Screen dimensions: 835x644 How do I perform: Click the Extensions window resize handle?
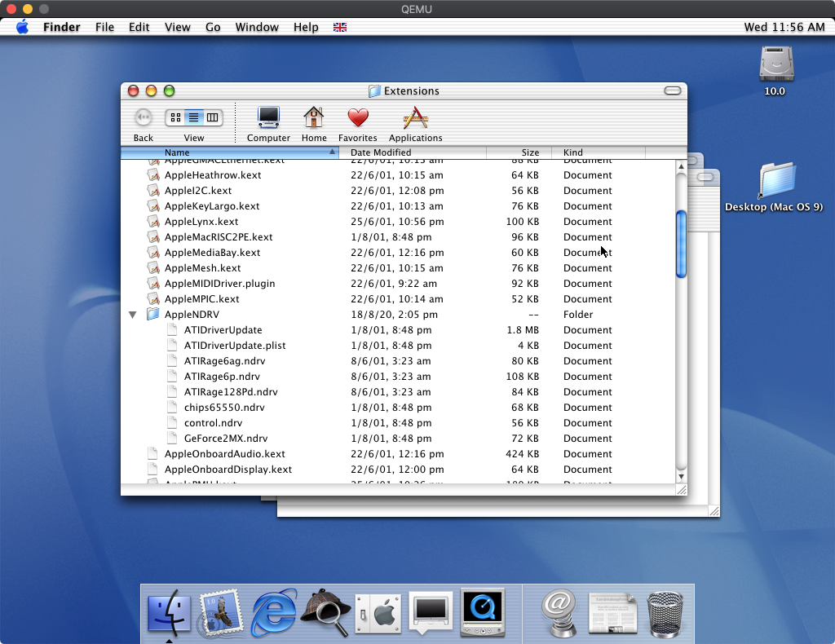[682, 490]
